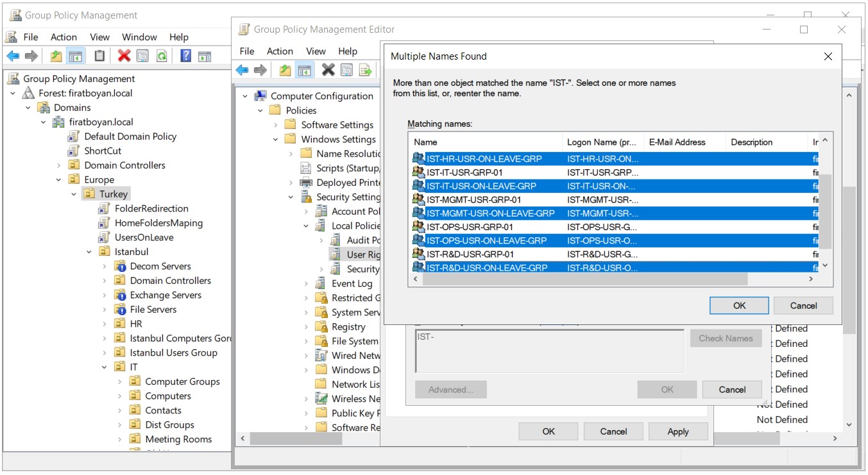The width and height of the screenshot is (868, 475).
Task: Open Properties icon in Group Policy Management toolbar
Action: [142, 56]
